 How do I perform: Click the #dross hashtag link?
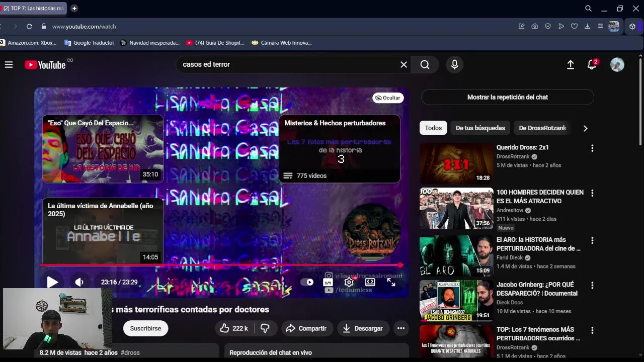130,352
